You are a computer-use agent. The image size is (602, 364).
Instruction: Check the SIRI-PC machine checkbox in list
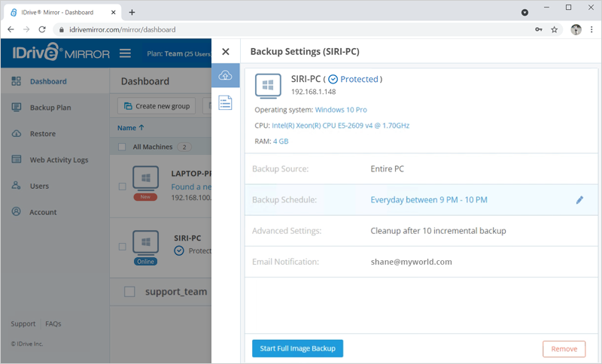(123, 247)
